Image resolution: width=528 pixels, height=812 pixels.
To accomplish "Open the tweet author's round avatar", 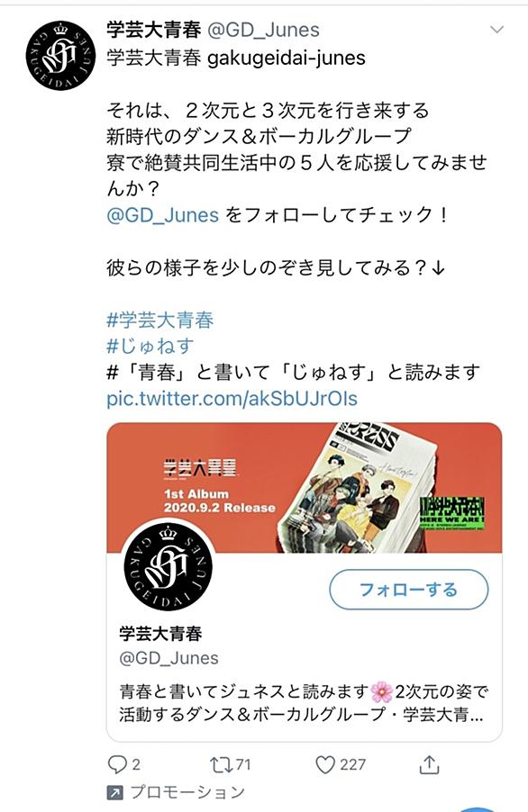I will pyautogui.click(x=60, y=56).
